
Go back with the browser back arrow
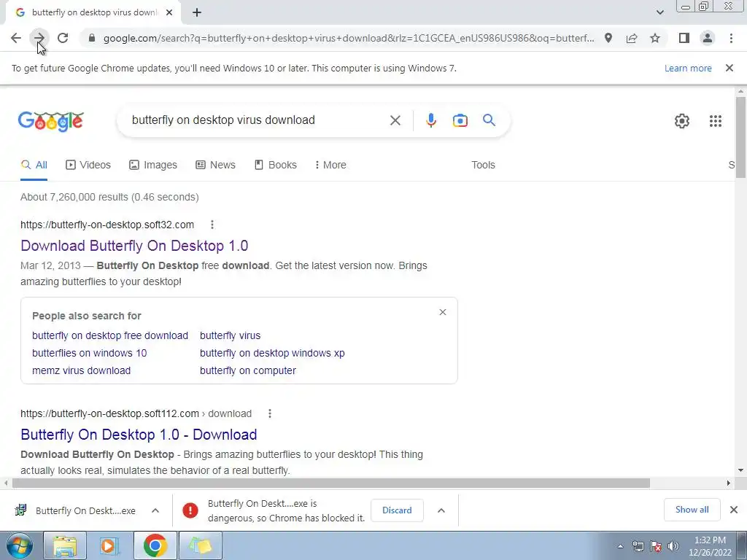[x=16, y=38]
